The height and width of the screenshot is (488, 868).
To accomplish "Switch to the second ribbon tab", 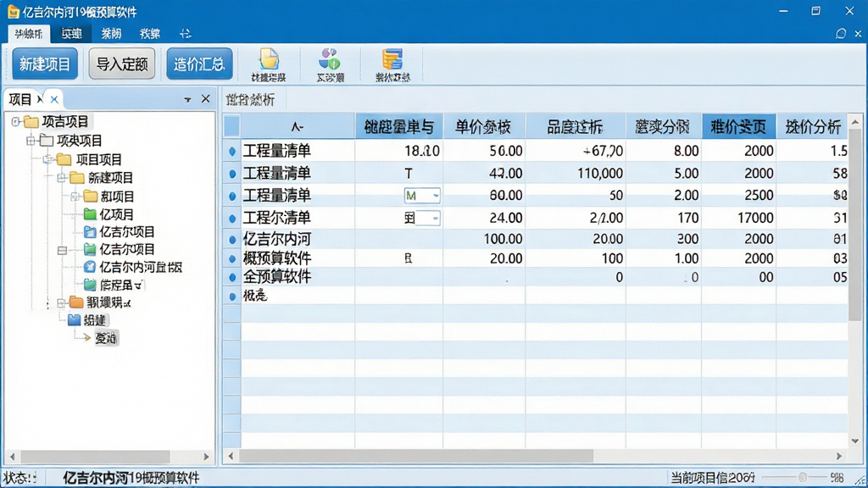I will click(71, 34).
